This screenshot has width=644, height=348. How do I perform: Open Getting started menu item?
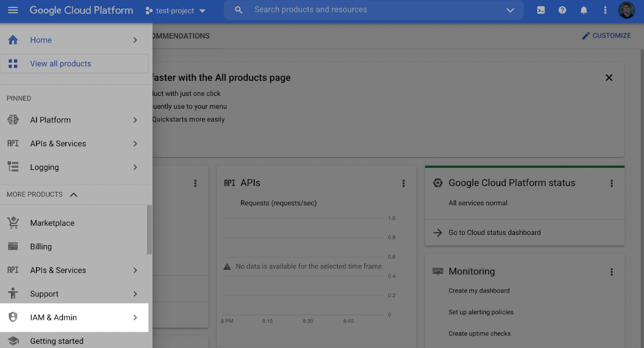(x=74, y=341)
